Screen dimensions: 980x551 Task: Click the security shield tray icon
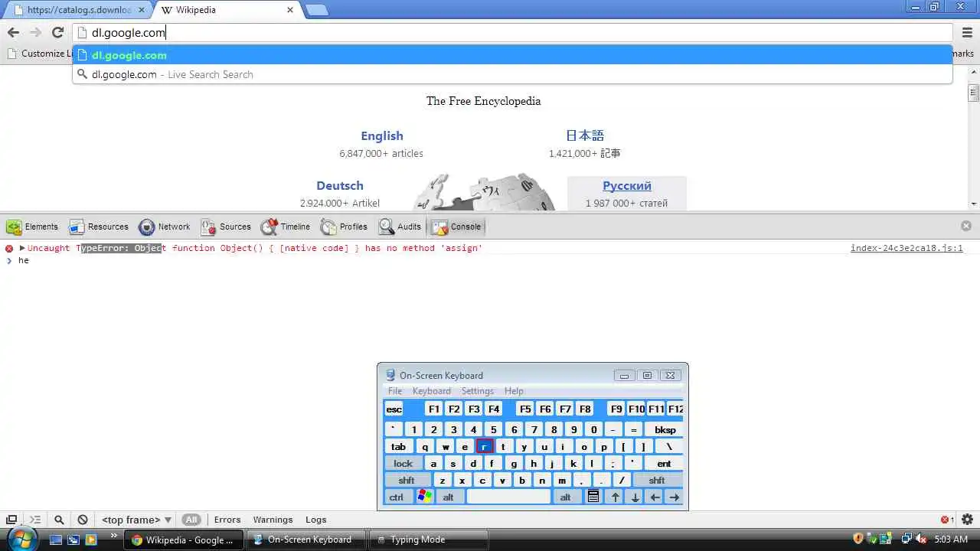(x=858, y=540)
